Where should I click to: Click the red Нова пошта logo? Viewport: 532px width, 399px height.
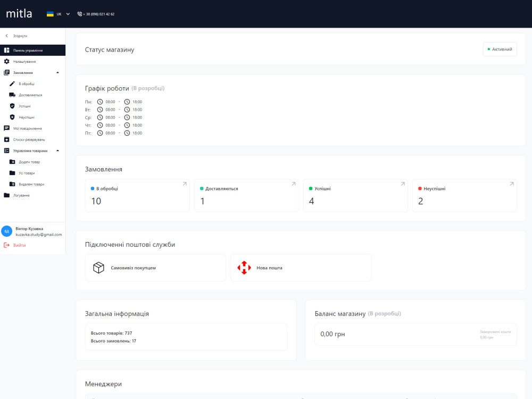[244, 268]
